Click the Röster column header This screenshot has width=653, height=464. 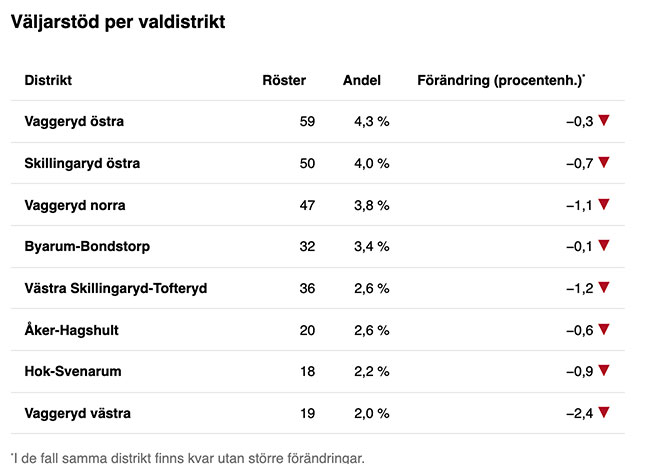pos(284,80)
